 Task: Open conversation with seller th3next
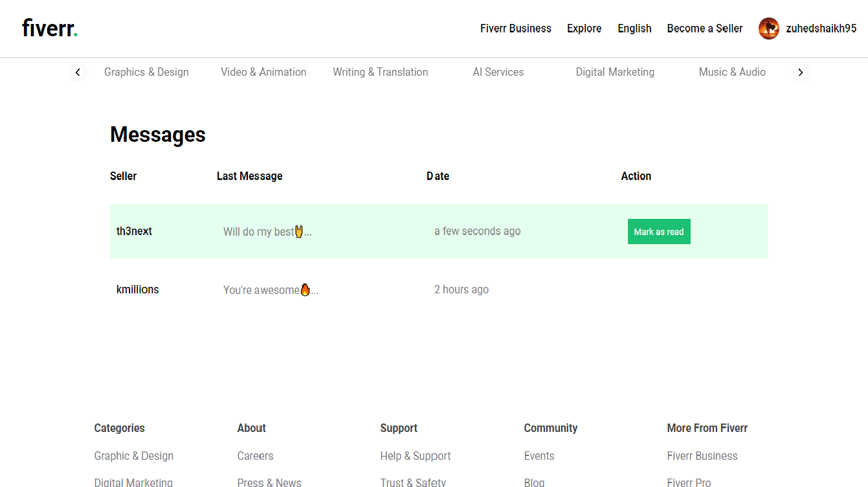point(134,231)
